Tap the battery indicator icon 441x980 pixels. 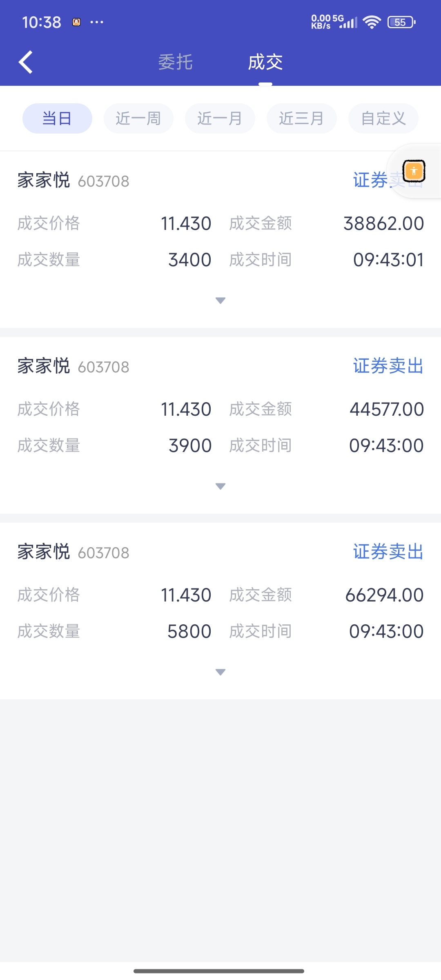[x=401, y=22]
